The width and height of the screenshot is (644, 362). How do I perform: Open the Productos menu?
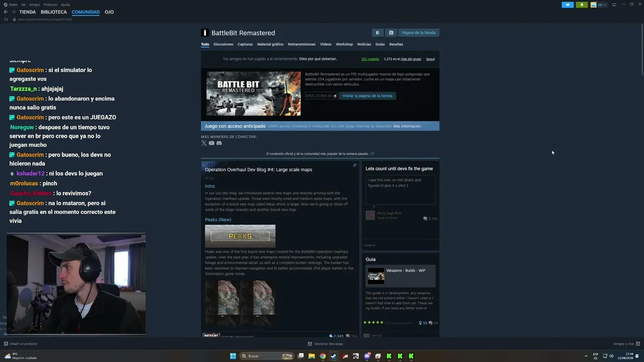50,5
